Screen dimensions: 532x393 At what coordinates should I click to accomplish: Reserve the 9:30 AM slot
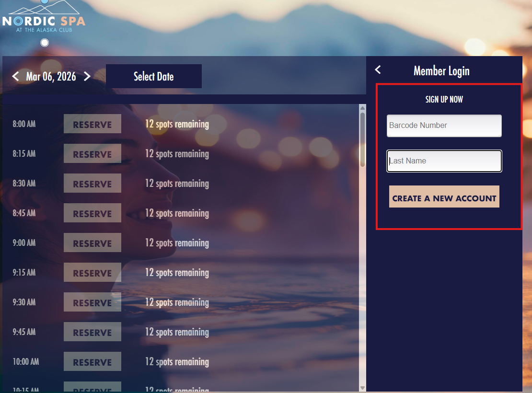(x=92, y=302)
